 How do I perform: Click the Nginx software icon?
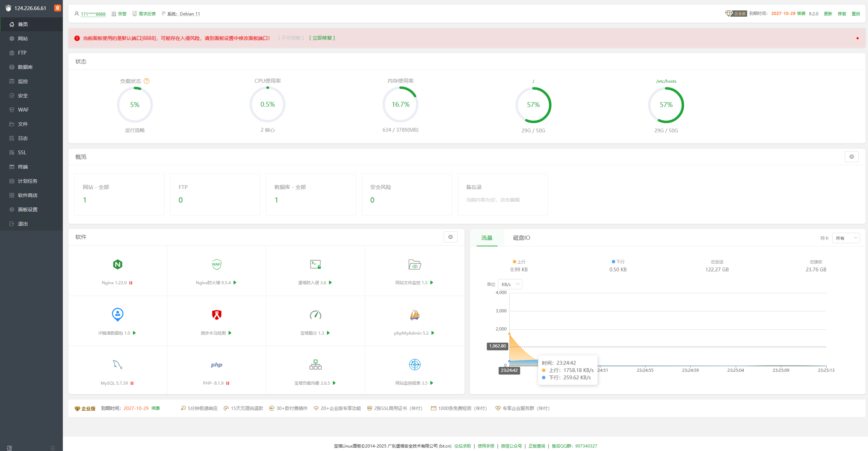coord(118,264)
